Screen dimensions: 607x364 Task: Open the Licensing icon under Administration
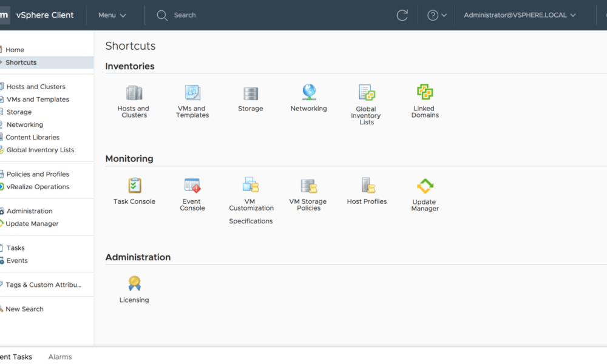point(134,284)
